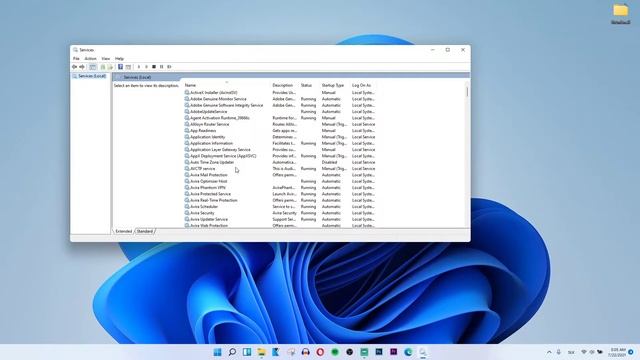Select Avira Real-Time Protection service
The image size is (640, 360).
pos(280,200)
